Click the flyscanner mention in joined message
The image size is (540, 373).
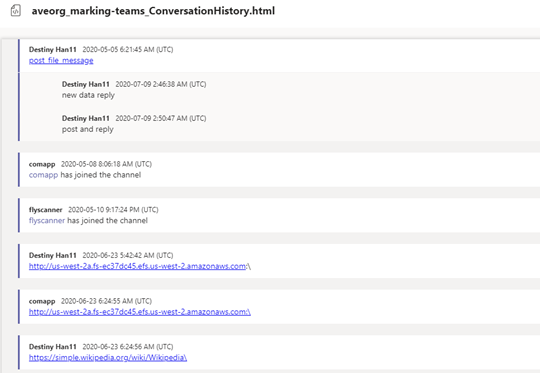coord(47,221)
